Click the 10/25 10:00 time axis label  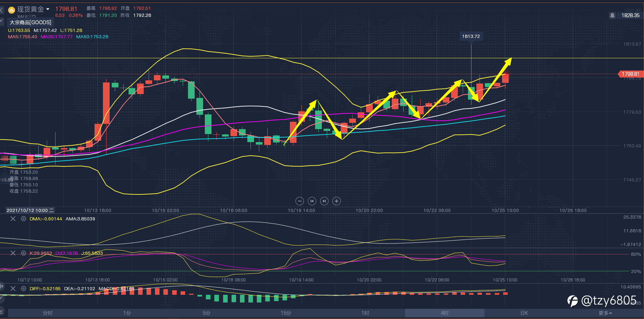click(505, 211)
